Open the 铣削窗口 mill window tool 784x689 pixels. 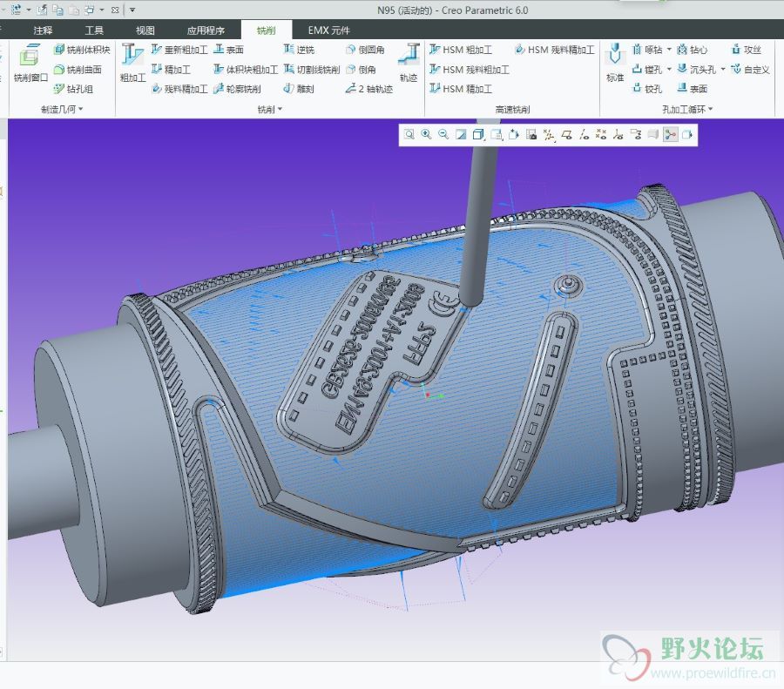click(x=30, y=63)
